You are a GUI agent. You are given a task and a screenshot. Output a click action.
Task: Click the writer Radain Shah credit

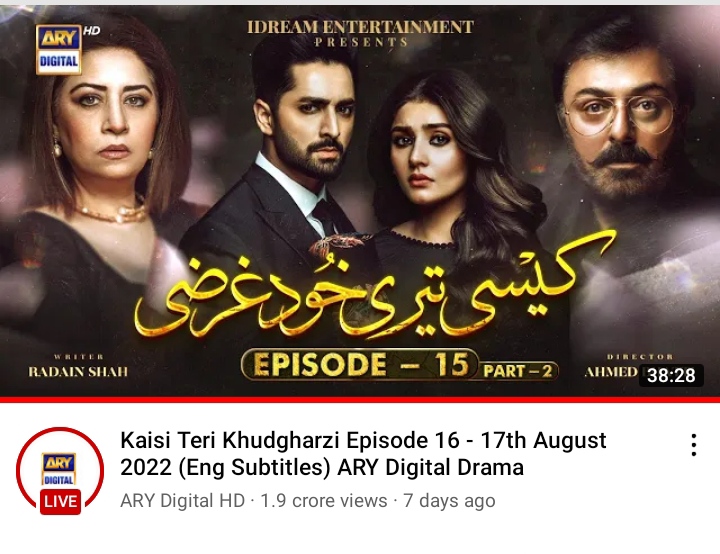pyautogui.click(x=78, y=366)
